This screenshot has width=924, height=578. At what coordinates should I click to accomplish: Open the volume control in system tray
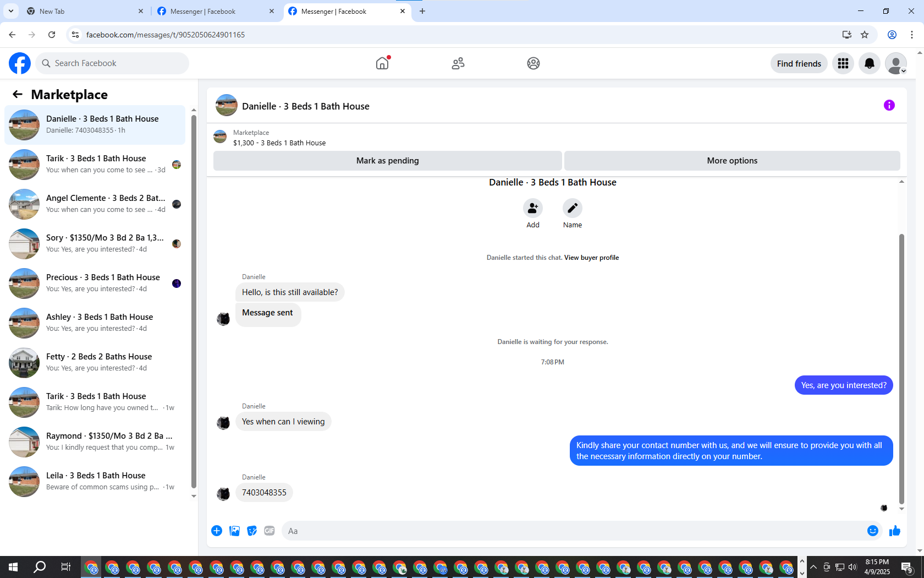[853, 567]
